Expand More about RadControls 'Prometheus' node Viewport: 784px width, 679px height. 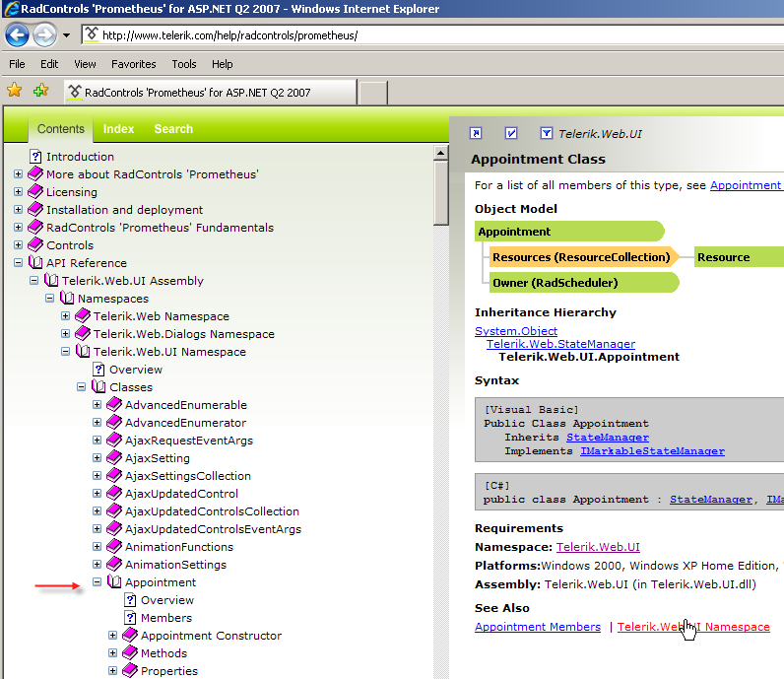coord(18,174)
